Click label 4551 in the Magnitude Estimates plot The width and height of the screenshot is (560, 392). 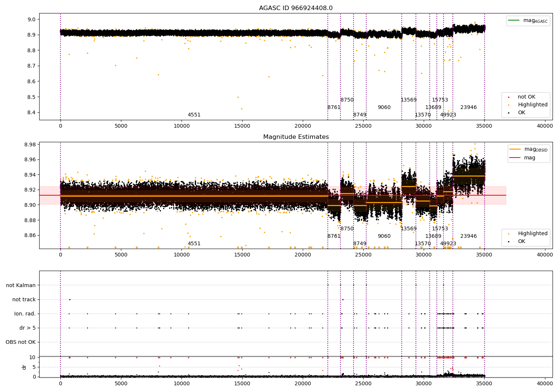click(194, 244)
